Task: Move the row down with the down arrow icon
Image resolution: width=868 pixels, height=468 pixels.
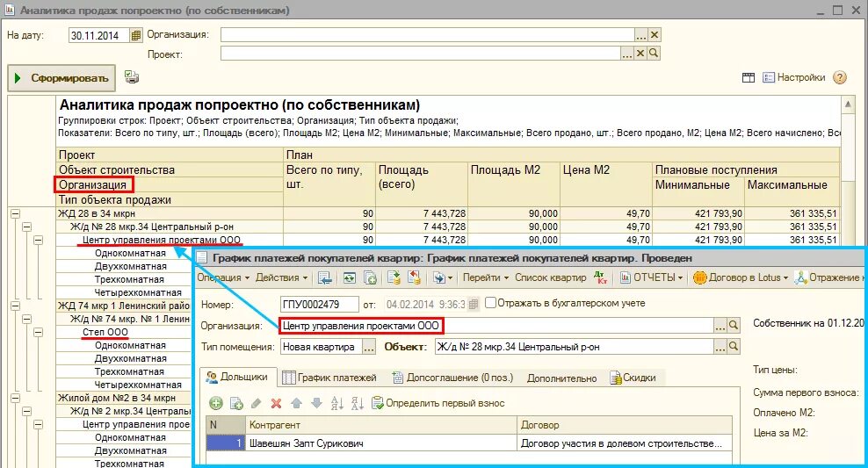Action: pos(316,403)
